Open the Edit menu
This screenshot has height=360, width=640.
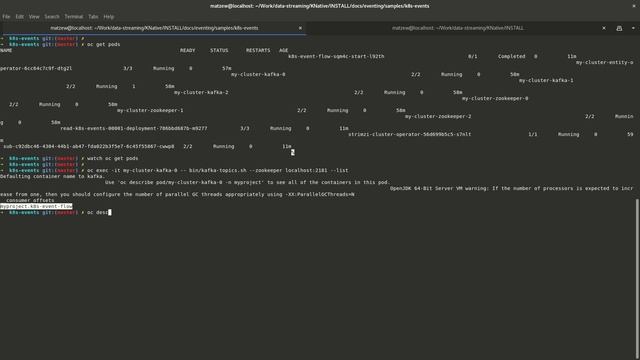[x=20, y=17]
